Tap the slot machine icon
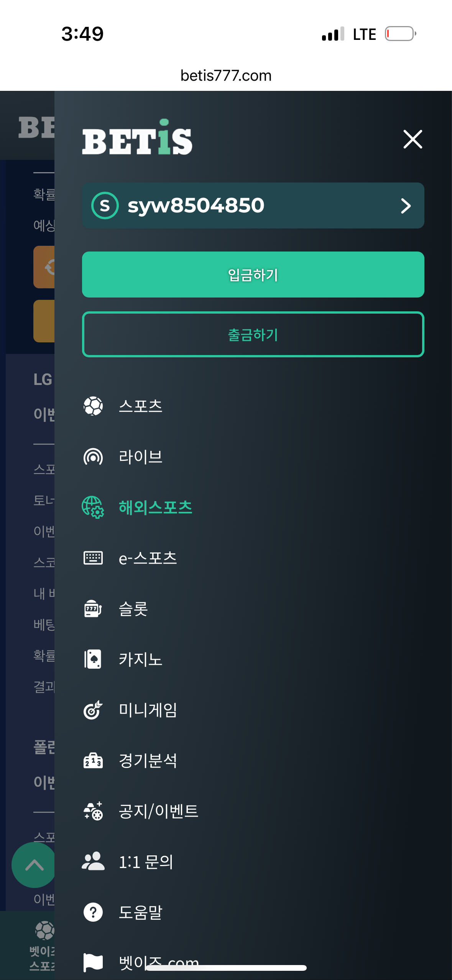This screenshot has width=452, height=980. click(93, 608)
